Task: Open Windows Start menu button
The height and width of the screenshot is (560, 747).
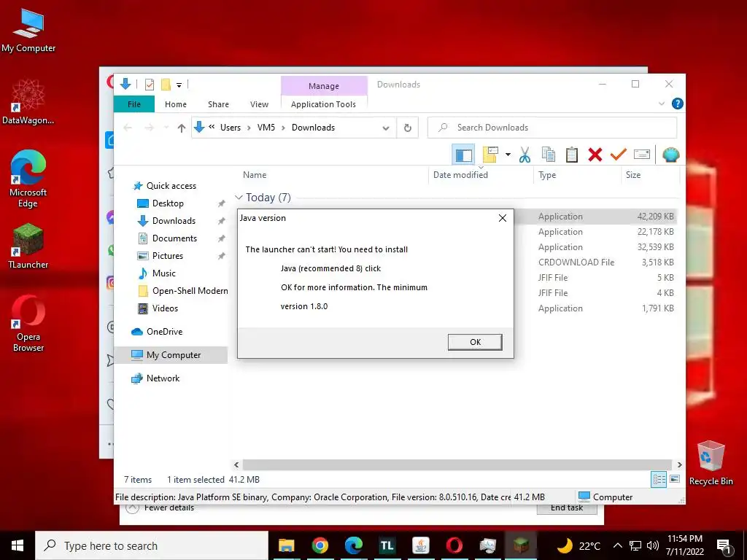Action: pos(18,545)
